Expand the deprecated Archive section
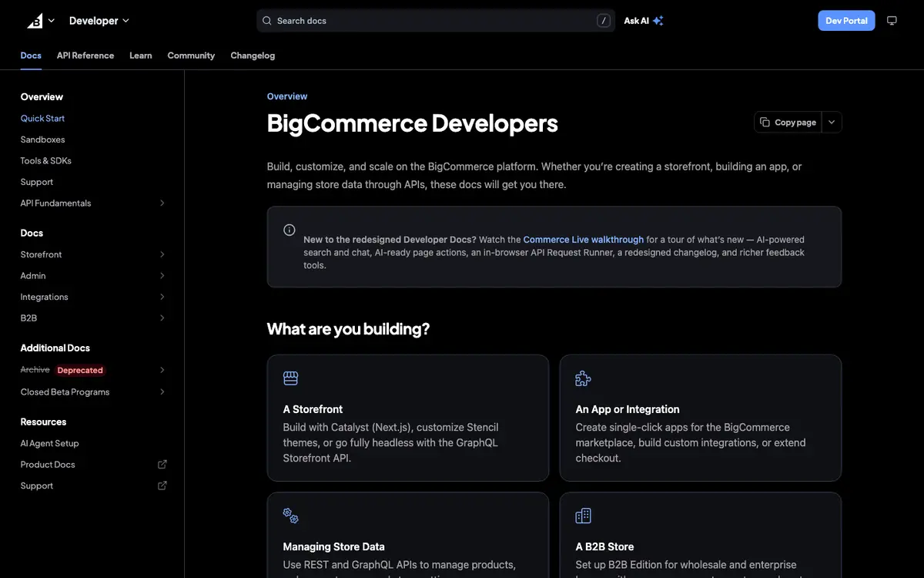 tap(162, 370)
